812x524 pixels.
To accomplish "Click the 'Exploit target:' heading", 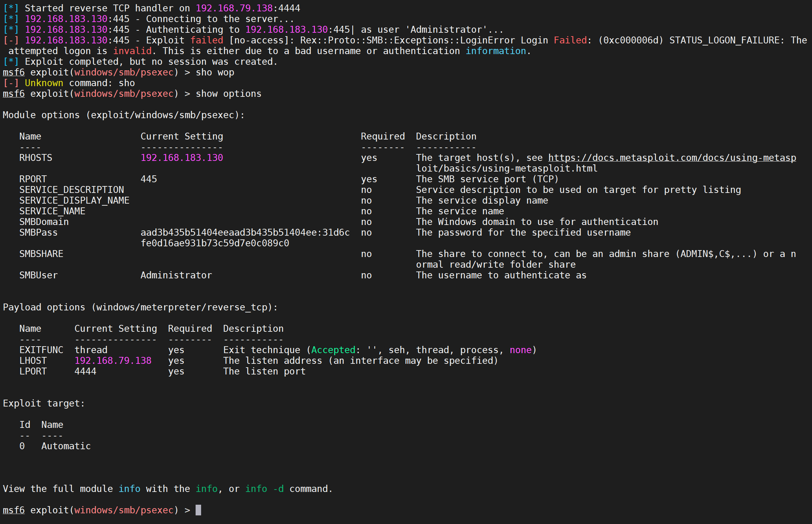I will tap(44, 403).
